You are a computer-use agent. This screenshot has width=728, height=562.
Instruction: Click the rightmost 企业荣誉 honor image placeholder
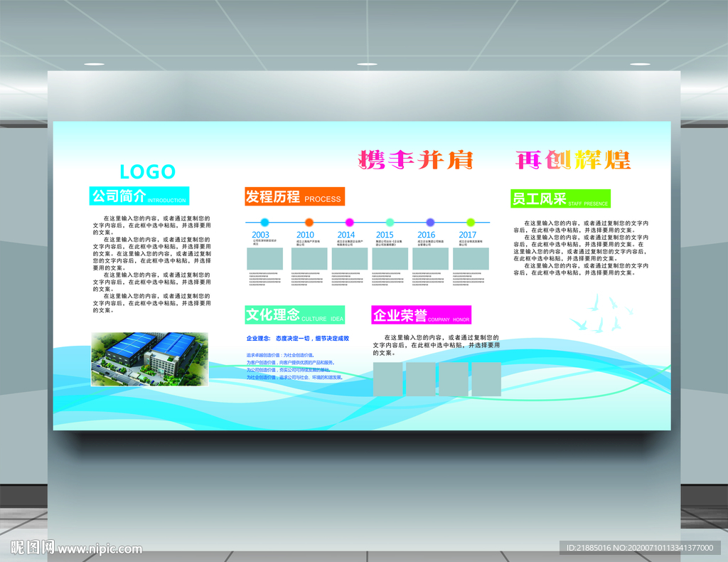point(486,379)
